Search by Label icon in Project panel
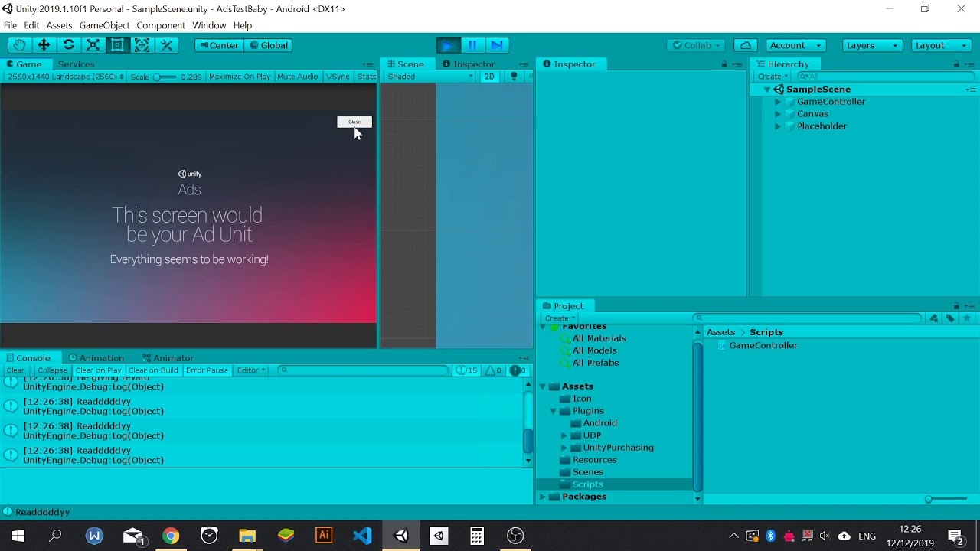Screen dimensions: 980x551 (x=950, y=318)
